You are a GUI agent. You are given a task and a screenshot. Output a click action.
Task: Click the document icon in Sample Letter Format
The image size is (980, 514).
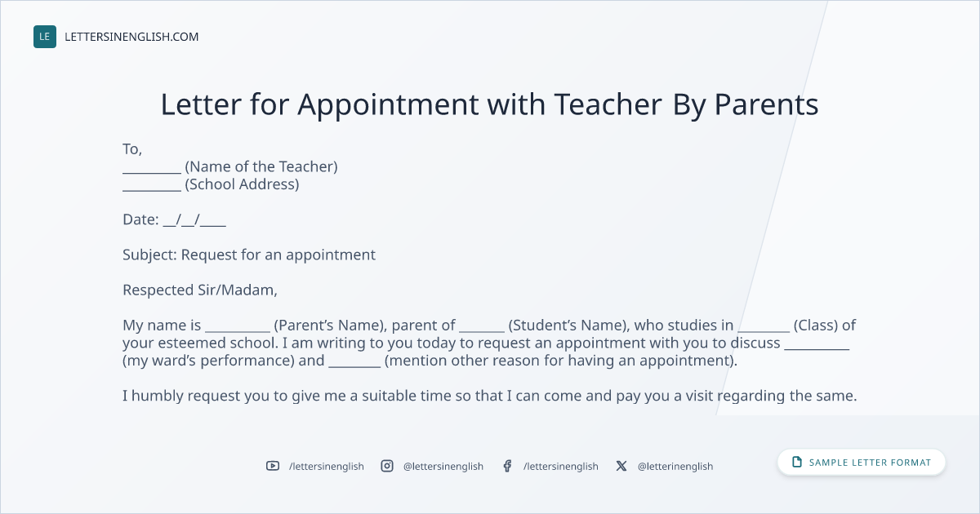tap(797, 463)
